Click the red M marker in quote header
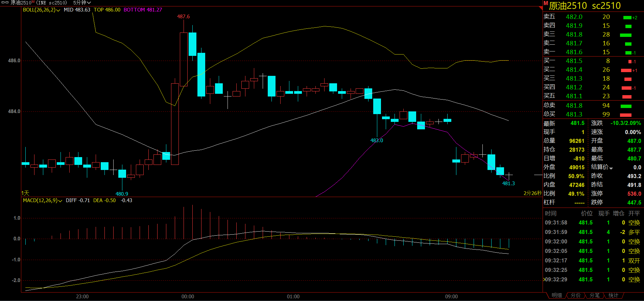Screen dimensions: 644x301 (546, 3)
